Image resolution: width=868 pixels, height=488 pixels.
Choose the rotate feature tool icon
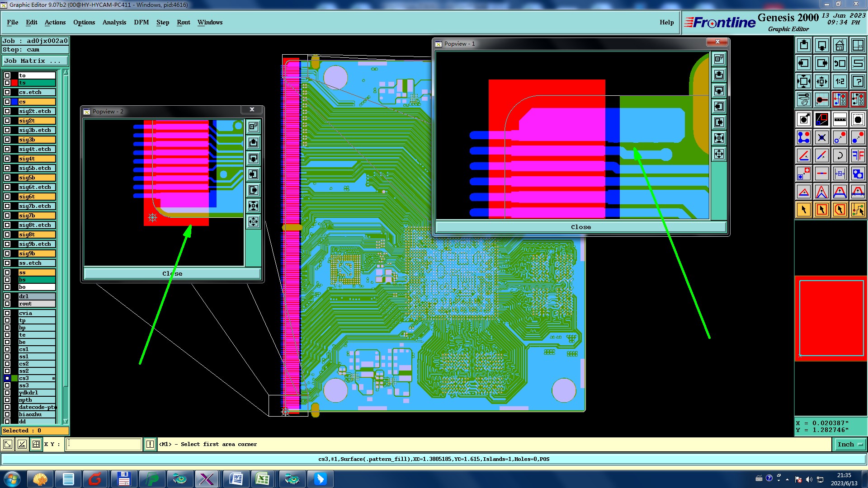840,155
